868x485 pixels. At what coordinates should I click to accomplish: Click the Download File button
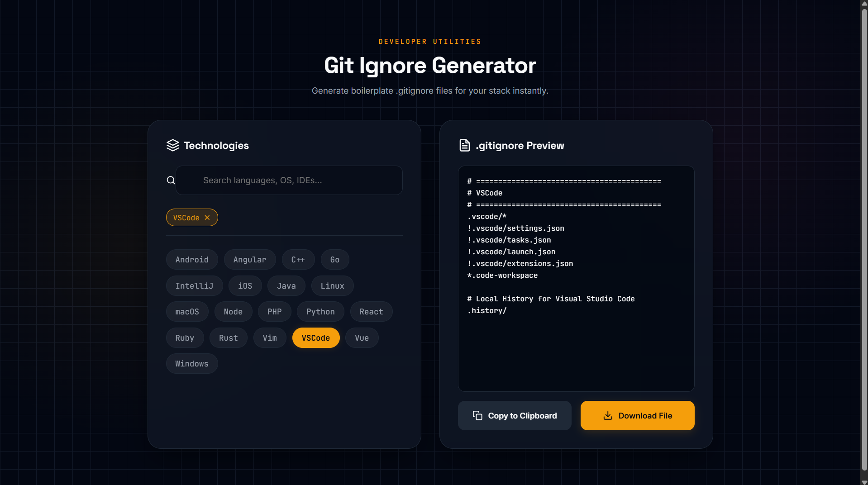[637, 415]
